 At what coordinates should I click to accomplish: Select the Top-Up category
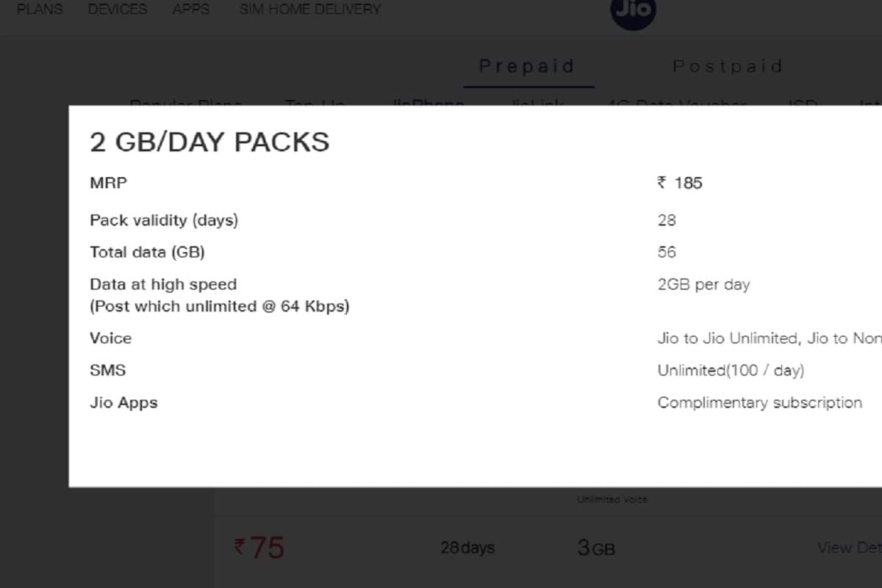(x=314, y=105)
